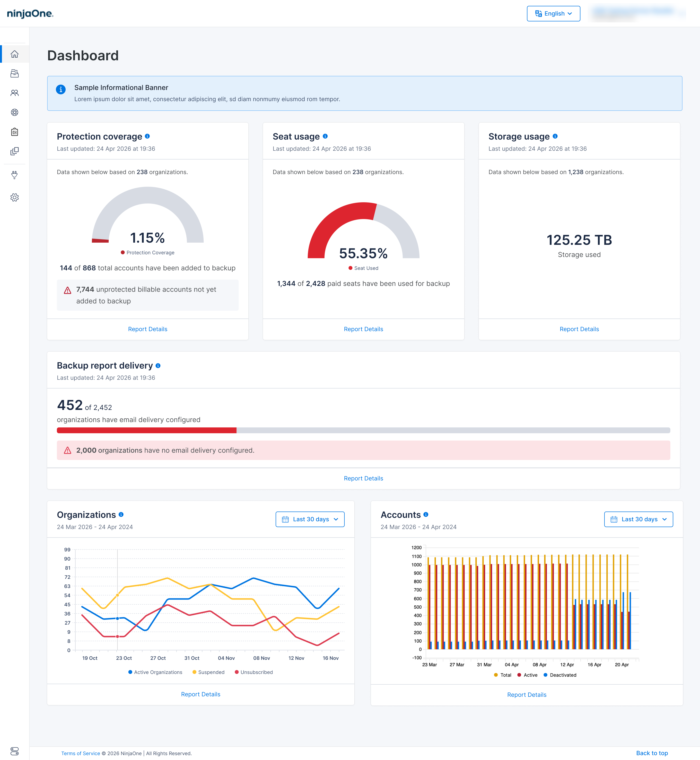
Task: Click info icon next to Protection coverage
Action: click(147, 136)
